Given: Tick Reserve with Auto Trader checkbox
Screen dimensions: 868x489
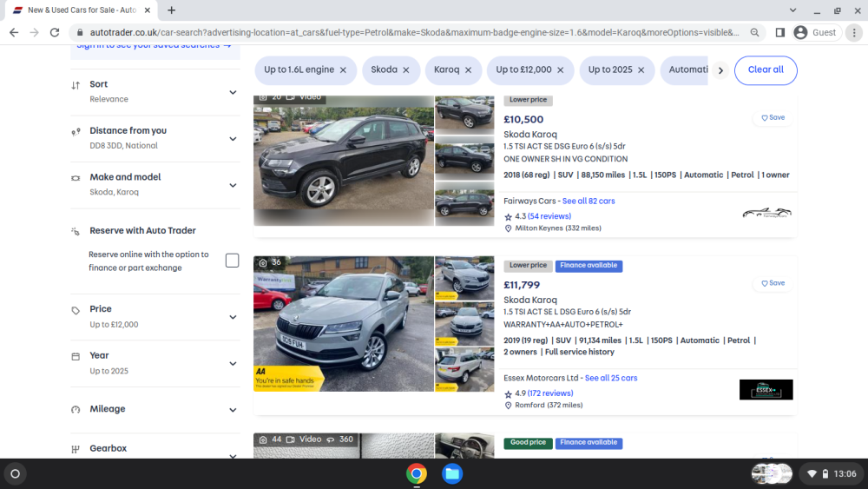Looking at the screenshot, I should [232, 261].
